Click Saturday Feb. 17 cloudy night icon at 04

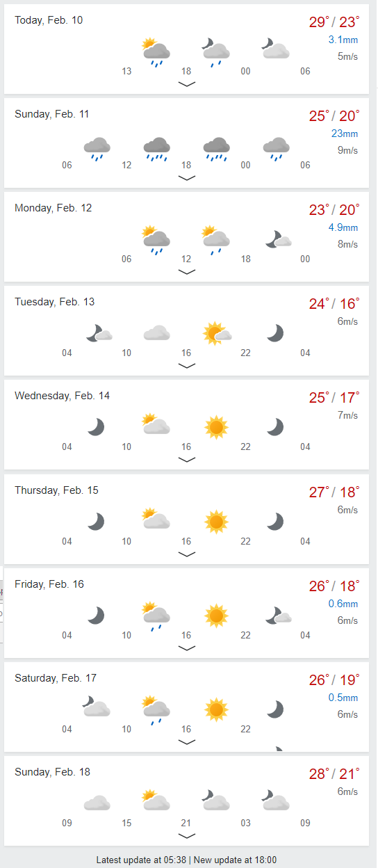coord(97,707)
